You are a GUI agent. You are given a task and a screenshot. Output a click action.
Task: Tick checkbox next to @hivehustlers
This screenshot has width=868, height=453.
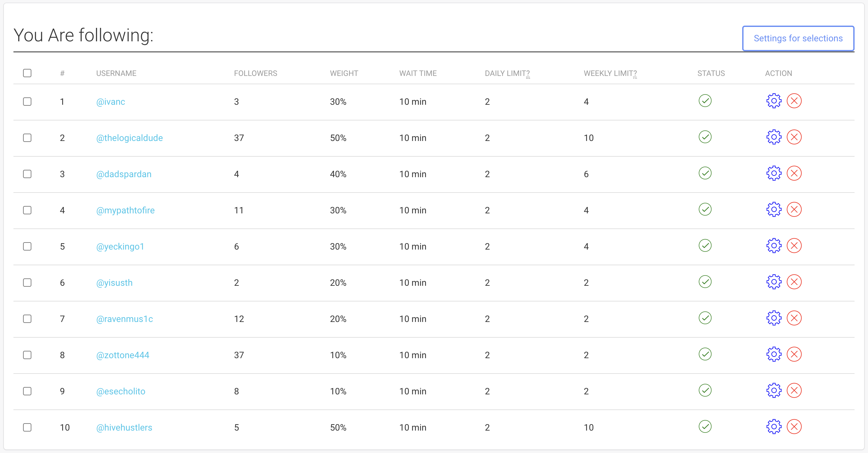27,427
